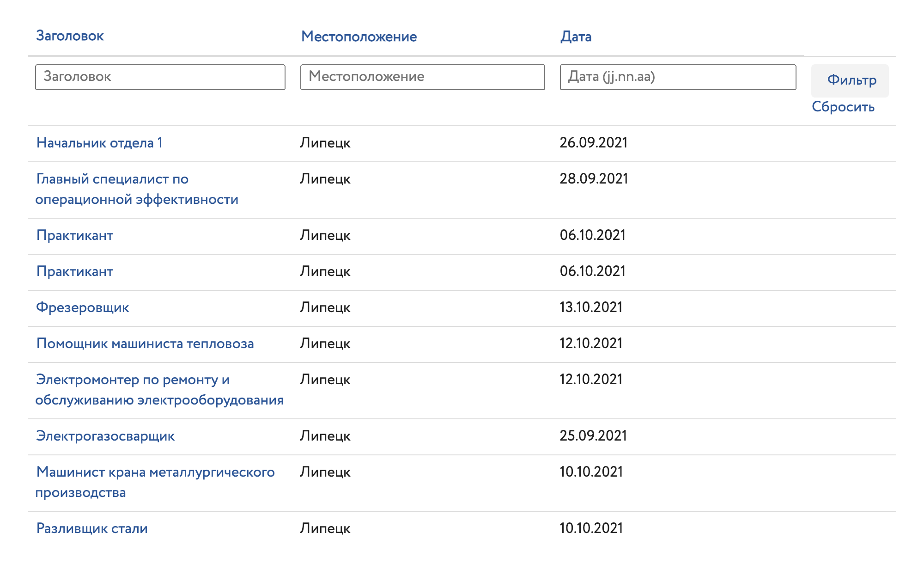The image size is (924, 564).
Task: Click Липецк in the Главный специалист row
Action: [325, 179]
